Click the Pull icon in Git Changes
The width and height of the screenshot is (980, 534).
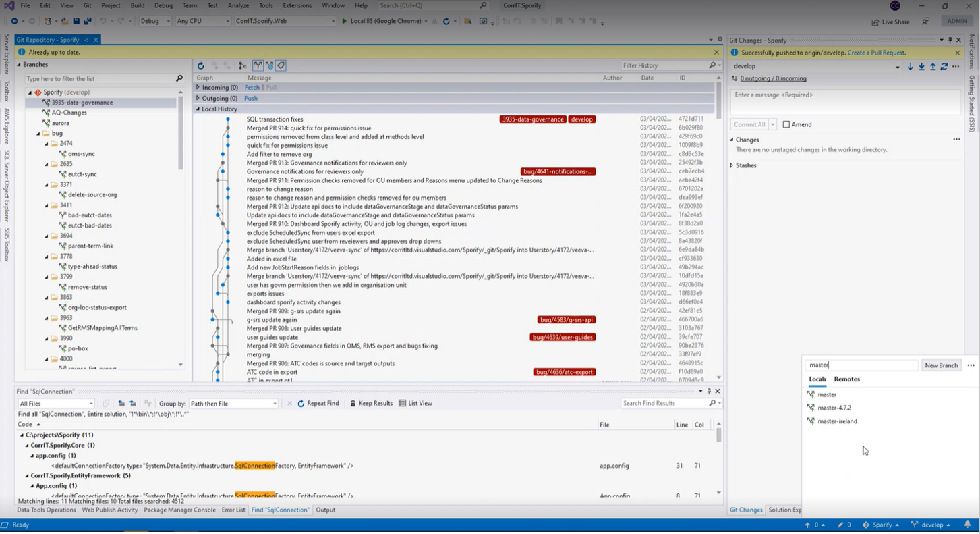pos(921,66)
